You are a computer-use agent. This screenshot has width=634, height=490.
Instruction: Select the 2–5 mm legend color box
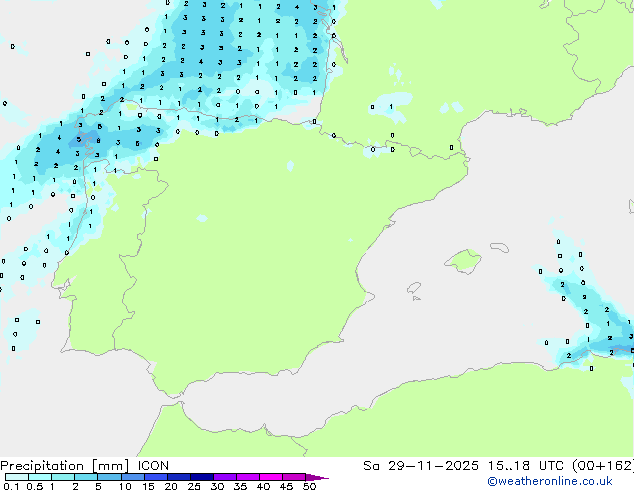pos(86,477)
